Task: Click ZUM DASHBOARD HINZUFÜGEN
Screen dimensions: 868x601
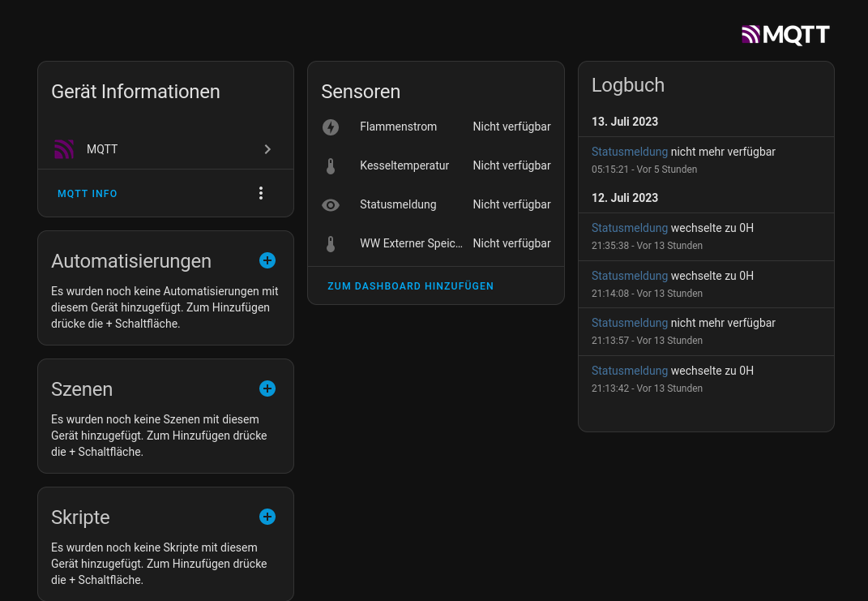Action: tap(411, 285)
